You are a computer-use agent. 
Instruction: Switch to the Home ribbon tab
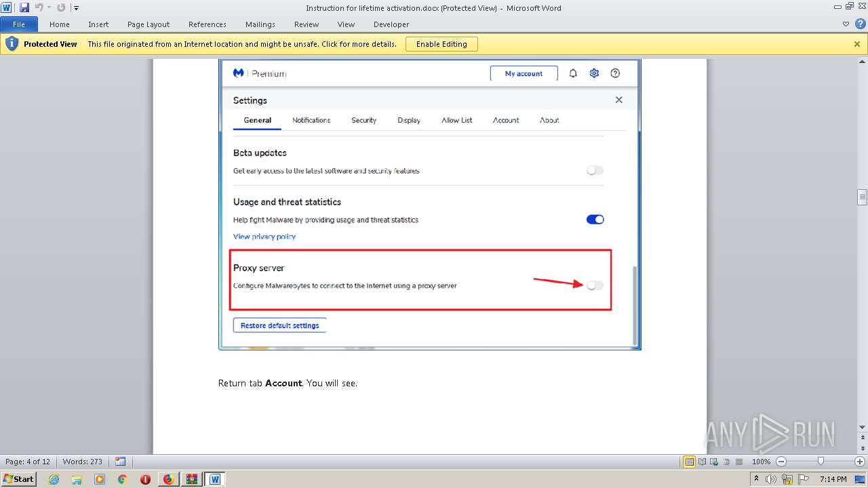60,24
